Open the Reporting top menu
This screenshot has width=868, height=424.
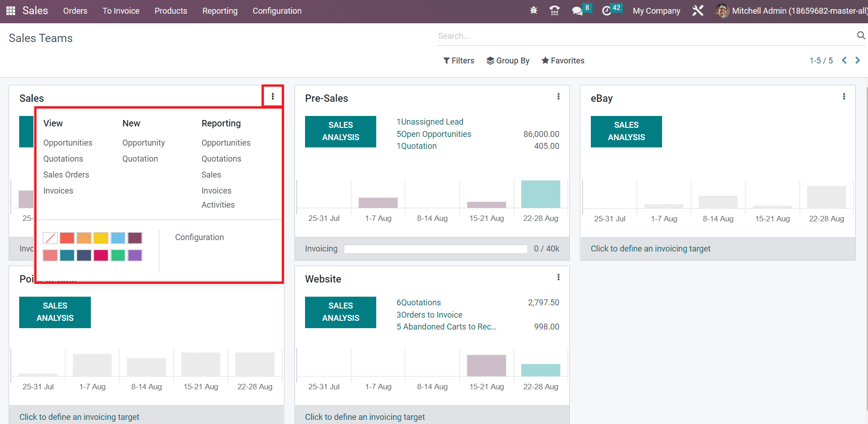click(x=220, y=10)
